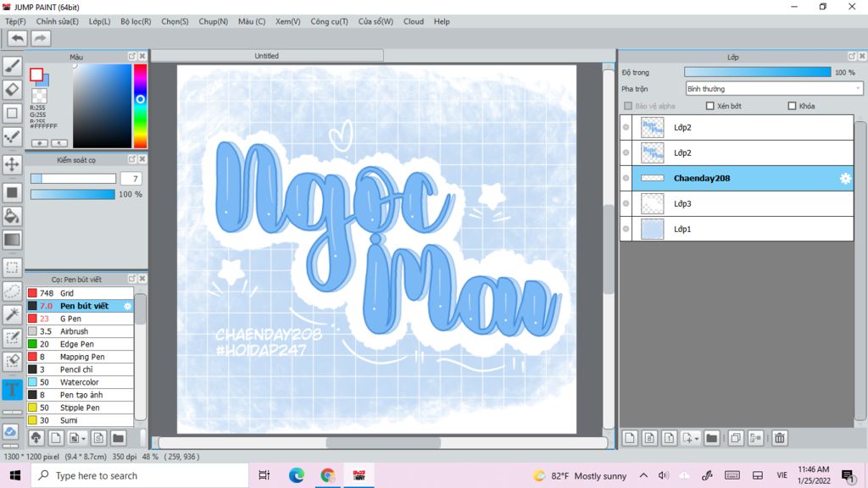Select the Brush tool in the toolbar

12,66
